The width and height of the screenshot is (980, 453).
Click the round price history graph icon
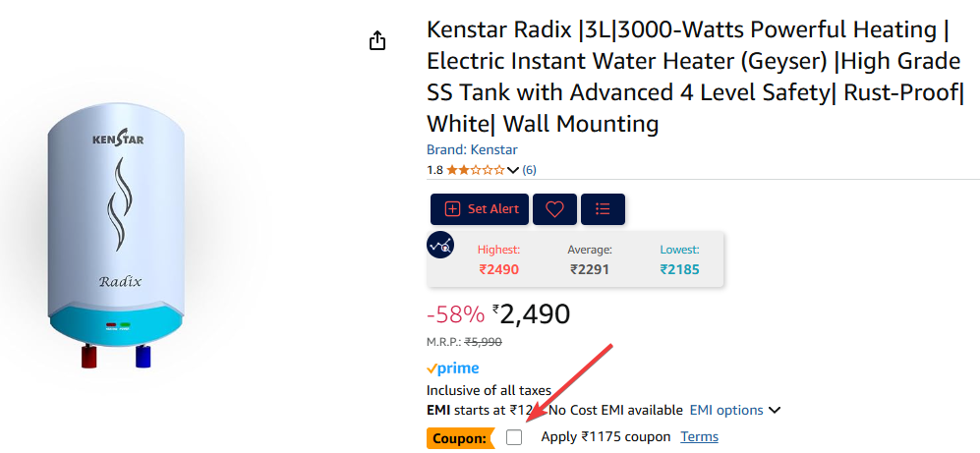coord(440,246)
